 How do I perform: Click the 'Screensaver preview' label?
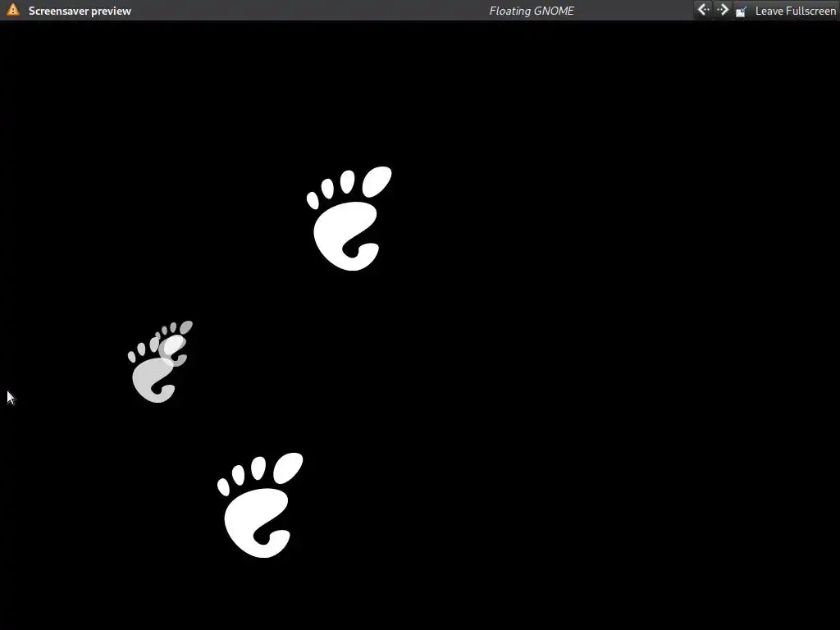pyautogui.click(x=80, y=11)
